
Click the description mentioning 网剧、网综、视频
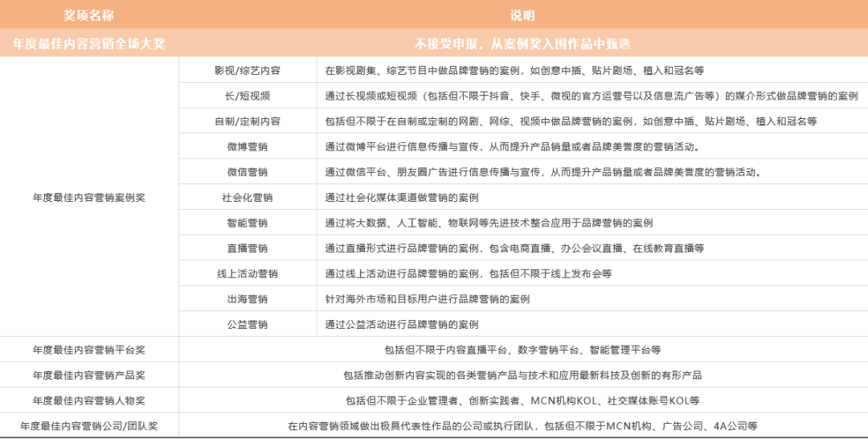click(x=571, y=121)
